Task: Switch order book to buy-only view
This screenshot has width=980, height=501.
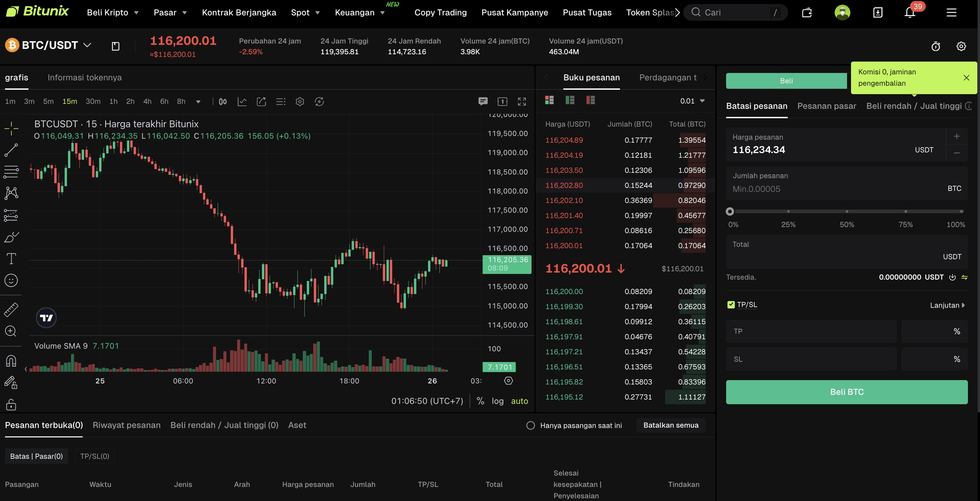Action: (x=569, y=100)
